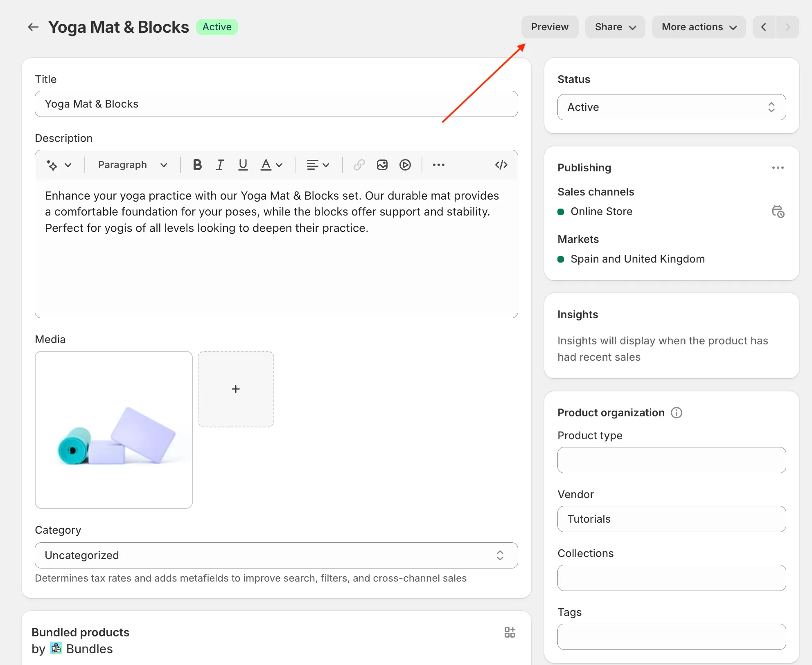The height and width of the screenshot is (665, 812).
Task: Open the HTML code view of description
Action: [x=501, y=165]
